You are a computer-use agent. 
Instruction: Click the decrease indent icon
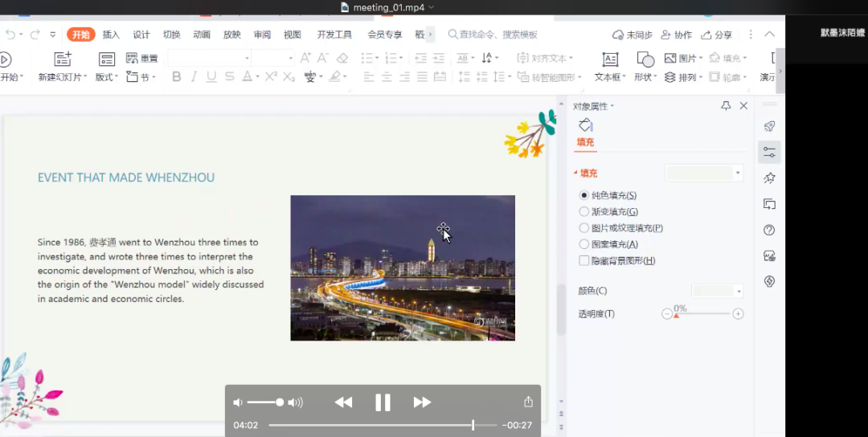tap(420, 58)
